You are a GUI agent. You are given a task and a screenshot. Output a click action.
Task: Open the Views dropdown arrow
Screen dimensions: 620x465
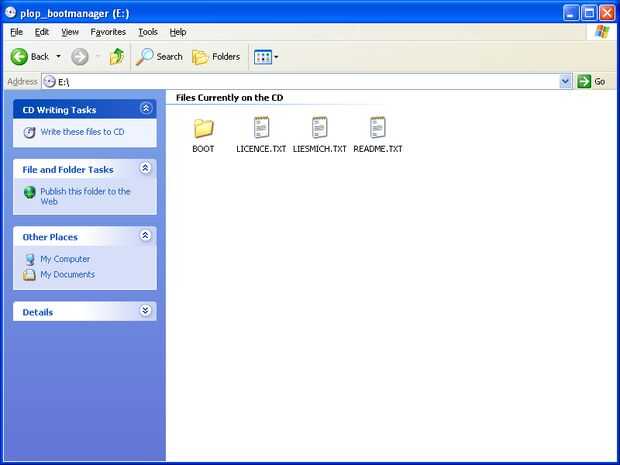point(276,57)
